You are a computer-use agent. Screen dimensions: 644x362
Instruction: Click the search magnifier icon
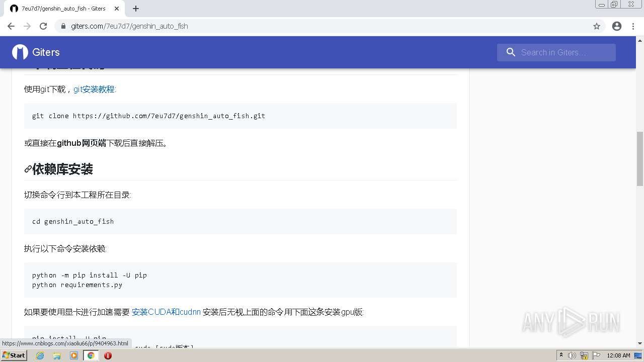tap(511, 52)
